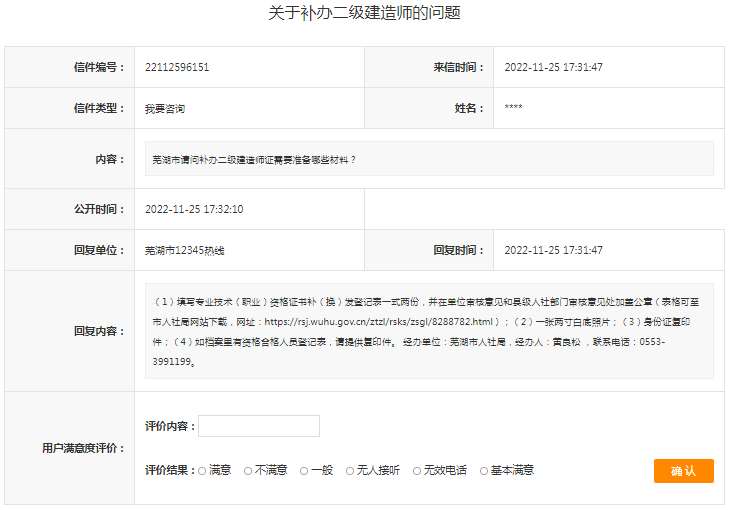The height and width of the screenshot is (510, 729).
Task: Click the 回复内容 label
Action: coord(99,331)
